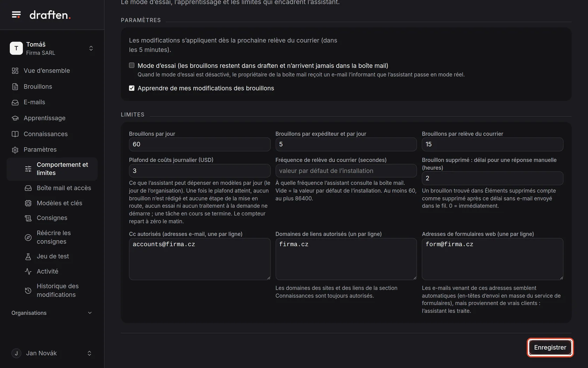Click the Connaissances book icon
Image resolution: width=588 pixels, height=368 pixels.
tap(15, 134)
